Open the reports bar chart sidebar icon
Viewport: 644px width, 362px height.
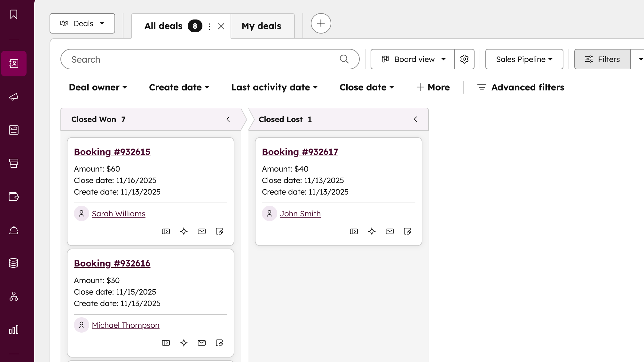(13, 329)
